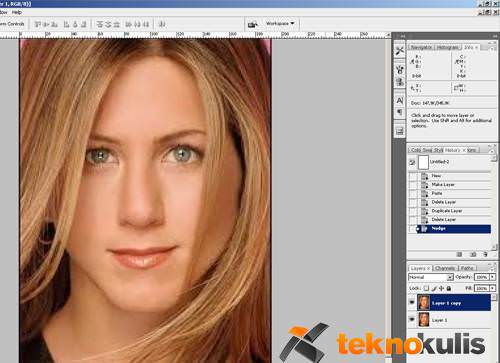Click the Distribute Horizontal Centers icon
Viewport: 500px width, 363px height.
pos(137,24)
